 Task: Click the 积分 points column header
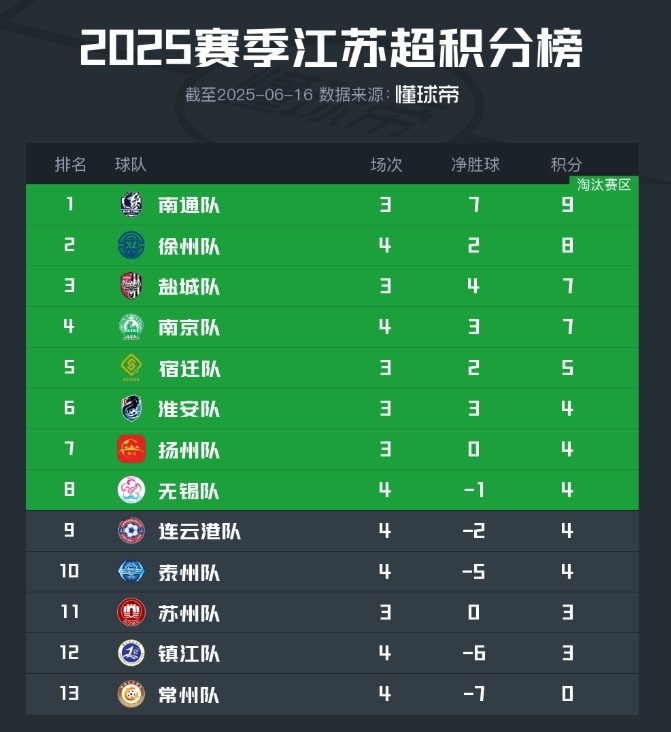click(566, 164)
